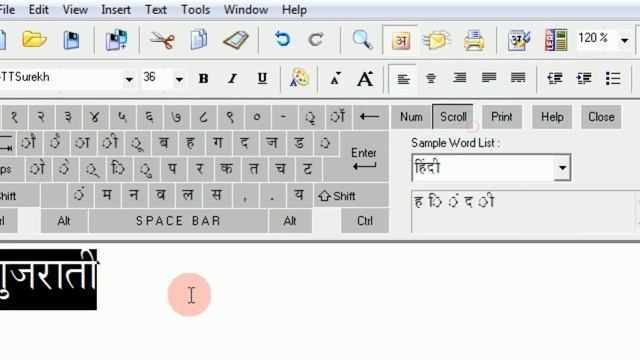Viewport: 640px width, 360px height.
Task: Open the zoom percentage dropdown arrow
Action: tap(624, 40)
